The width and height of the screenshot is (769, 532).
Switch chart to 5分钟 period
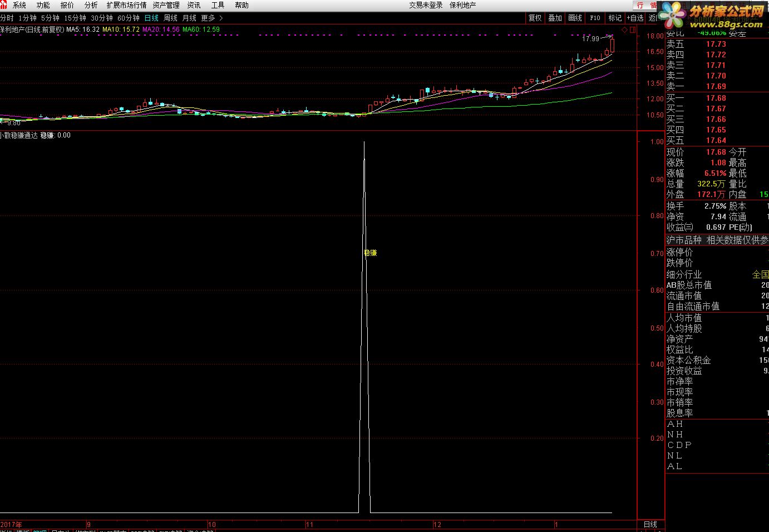(x=50, y=18)
